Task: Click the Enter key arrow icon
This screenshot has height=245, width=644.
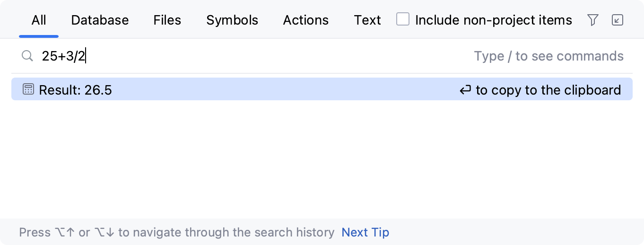Action: [x=465, y=90]
